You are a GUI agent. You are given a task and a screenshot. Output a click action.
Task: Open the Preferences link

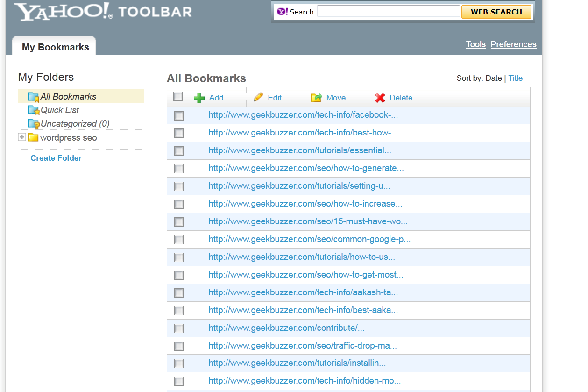click(x=514, y=44)
